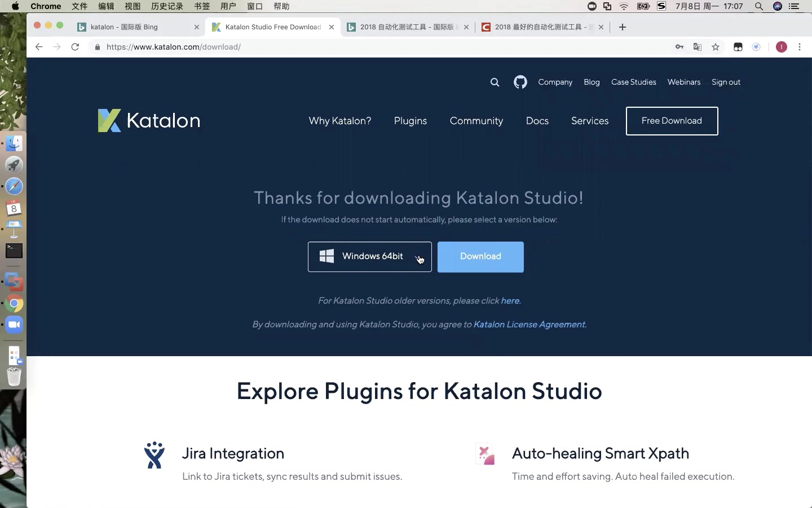This screenshot has height=508, width=812.
Task: Close the Katalon Studio Free Download tab
Action: point(332,27)
